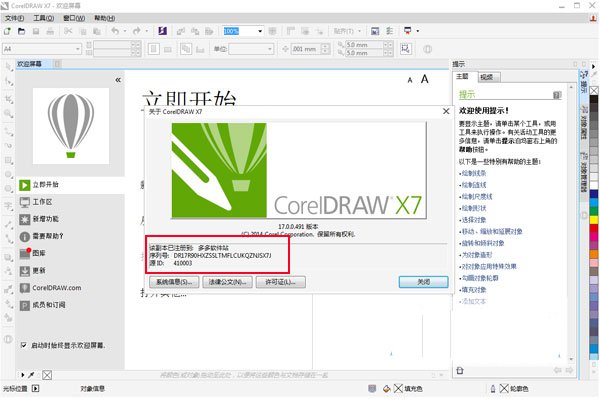Select Portrait page orientation

(154, 49)
